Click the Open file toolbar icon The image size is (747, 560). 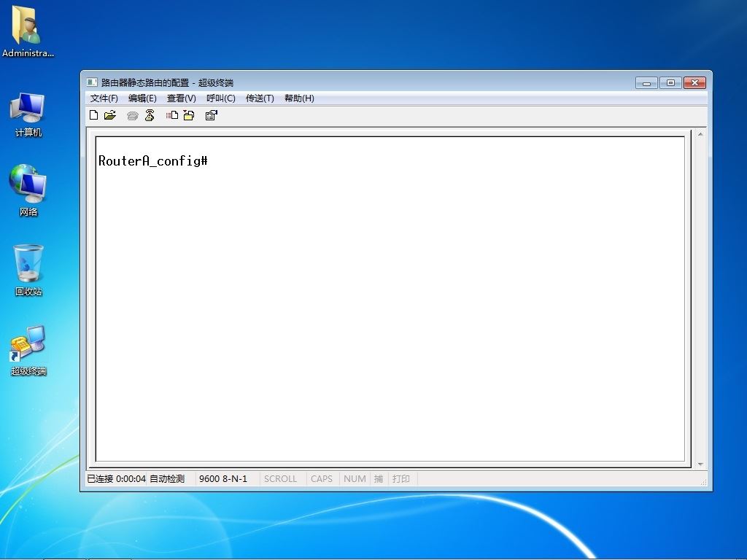point(110,115)
